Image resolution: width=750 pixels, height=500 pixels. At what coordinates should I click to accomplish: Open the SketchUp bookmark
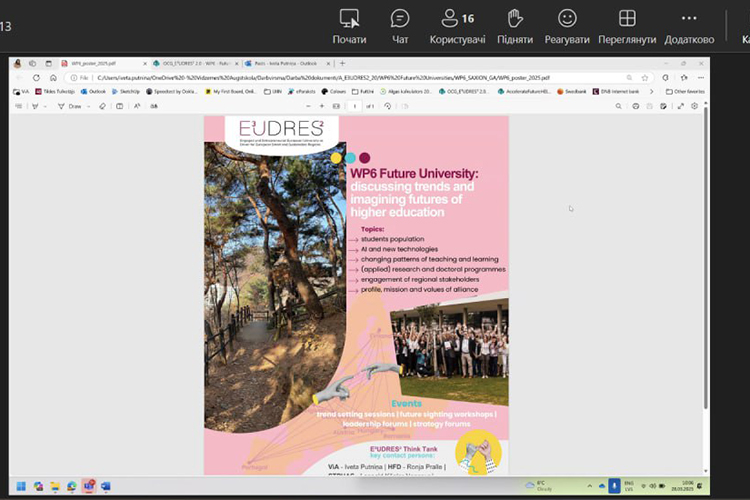[x=126, y=91]
